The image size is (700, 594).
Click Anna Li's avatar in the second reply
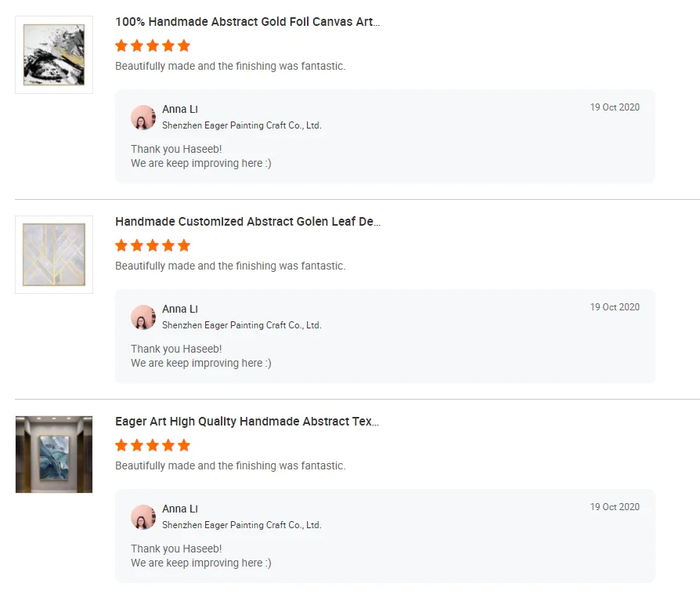[x=143, y=317]
